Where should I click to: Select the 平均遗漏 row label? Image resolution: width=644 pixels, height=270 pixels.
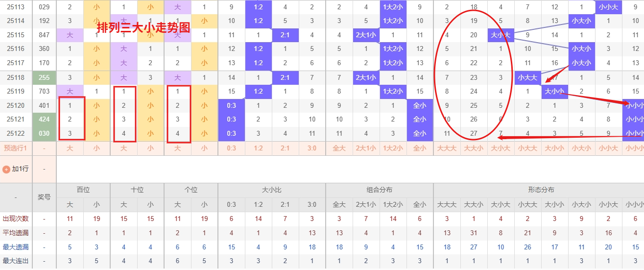(16, 233)
